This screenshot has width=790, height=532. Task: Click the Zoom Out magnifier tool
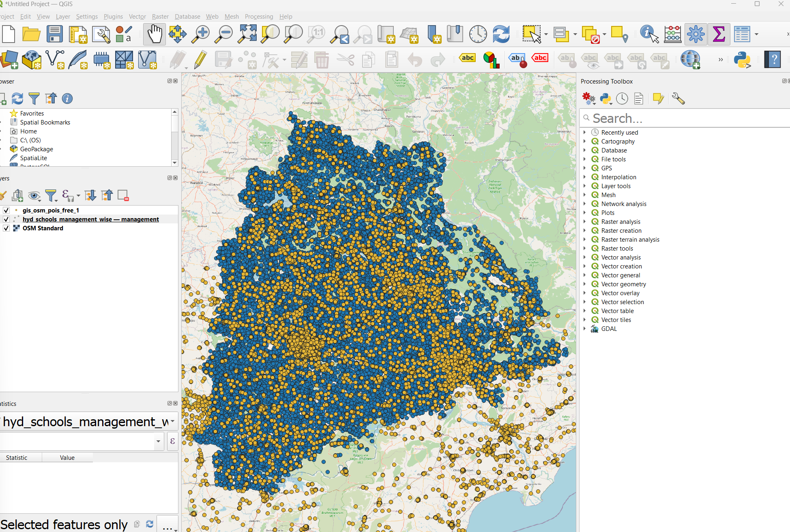[x=223, y=34]
